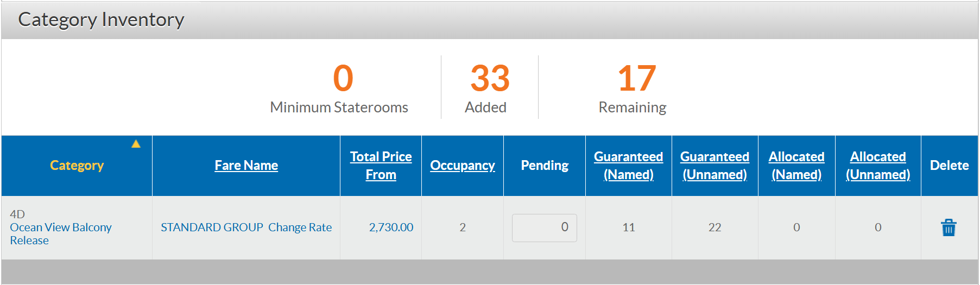The image size is (980, 285).
Task: Open the Ocean View Balcony category link
Action: click(61, 227)
